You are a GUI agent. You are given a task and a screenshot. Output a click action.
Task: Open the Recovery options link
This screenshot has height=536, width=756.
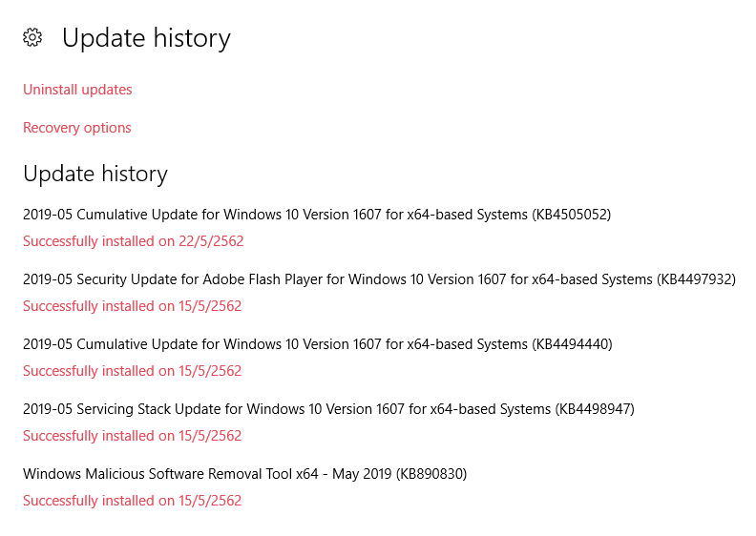77,128
